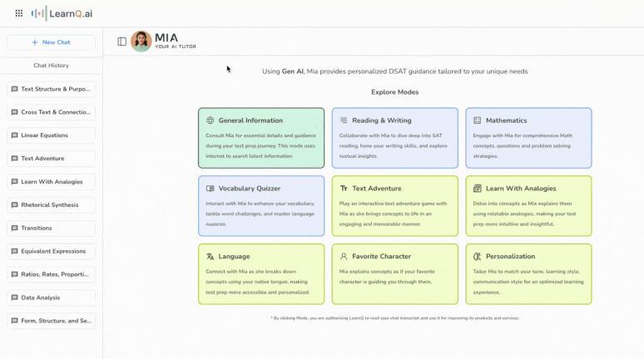Click the MIA tutor name title

[166, 37]
